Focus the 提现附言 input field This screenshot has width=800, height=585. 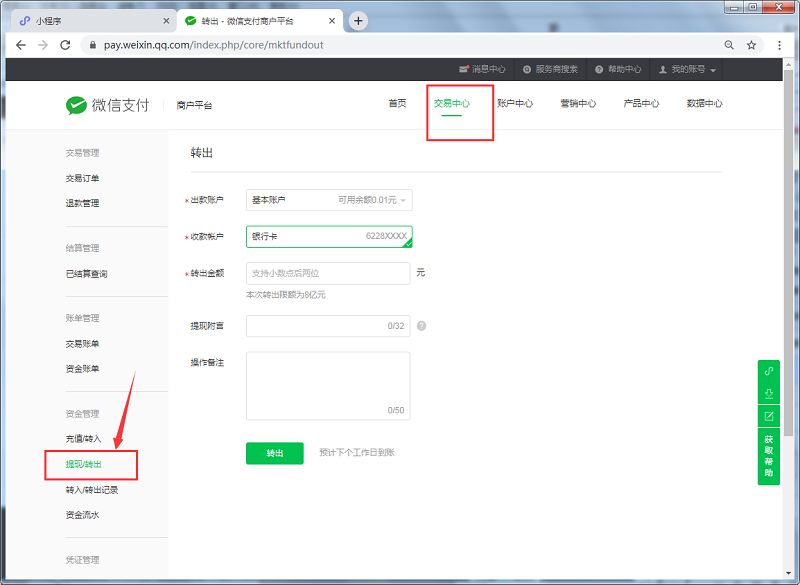328,326
